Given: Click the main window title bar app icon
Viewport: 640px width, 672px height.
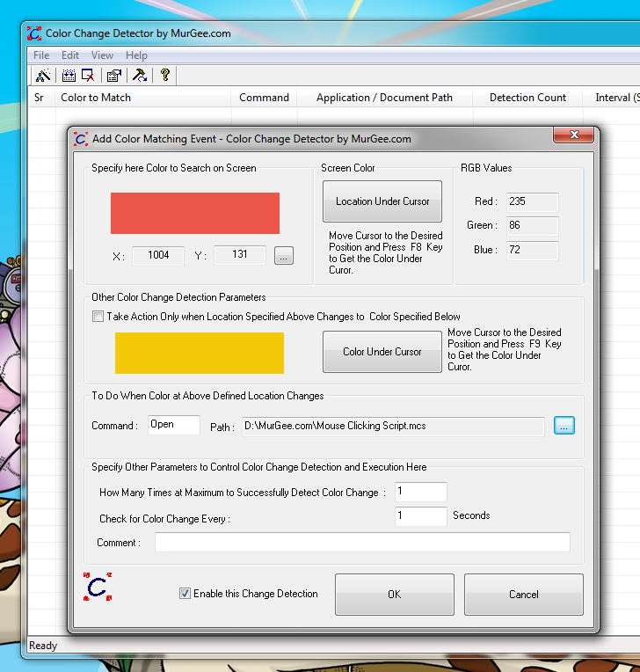Looking at the screenshot, I should pos(34,33).
